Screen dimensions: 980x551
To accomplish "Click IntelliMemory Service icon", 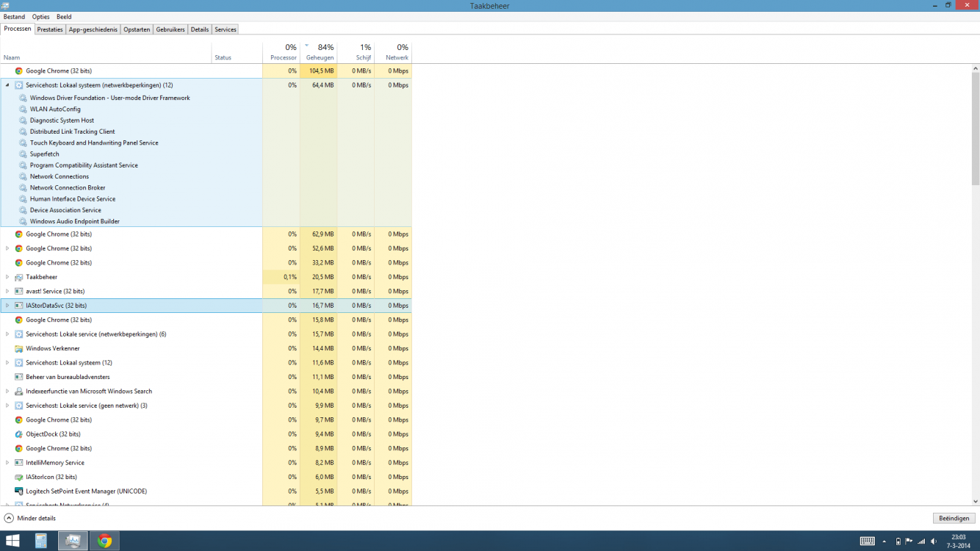I will 19,463.
